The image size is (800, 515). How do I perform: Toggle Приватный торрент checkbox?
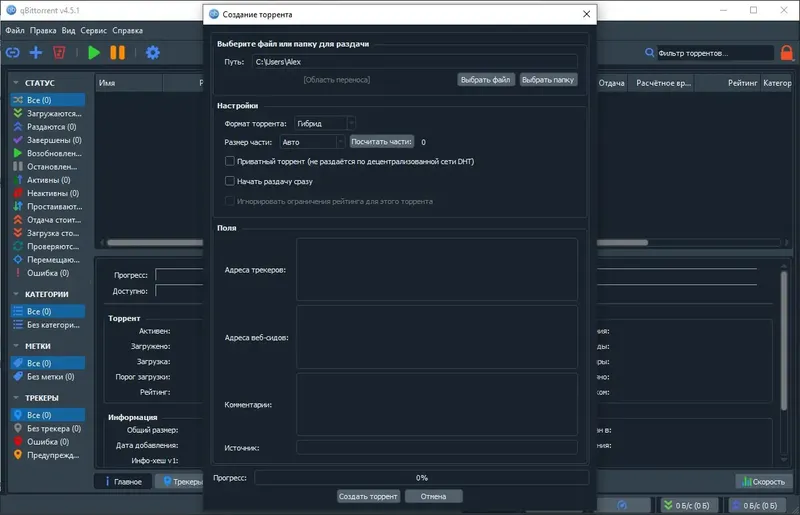click(230, 161)
